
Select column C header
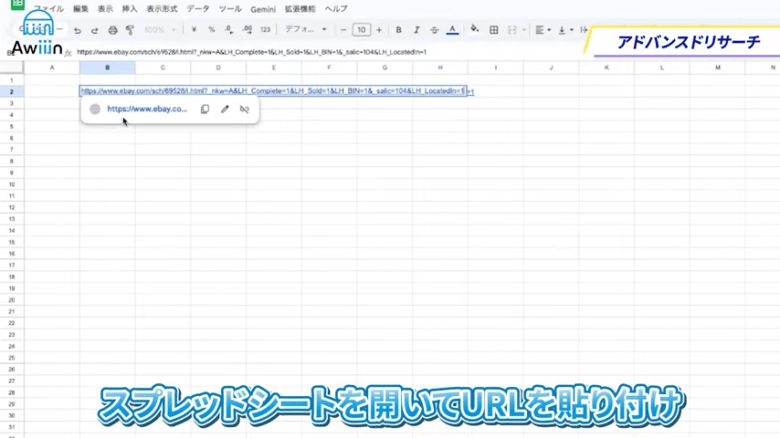tap(163, 68)
